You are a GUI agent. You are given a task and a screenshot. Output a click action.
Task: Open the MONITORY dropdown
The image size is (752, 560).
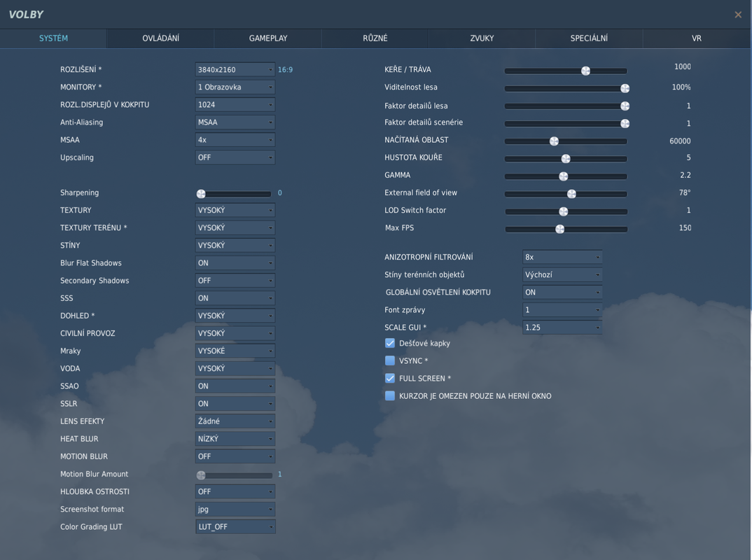pyautogui.click(x=235, y=87)
